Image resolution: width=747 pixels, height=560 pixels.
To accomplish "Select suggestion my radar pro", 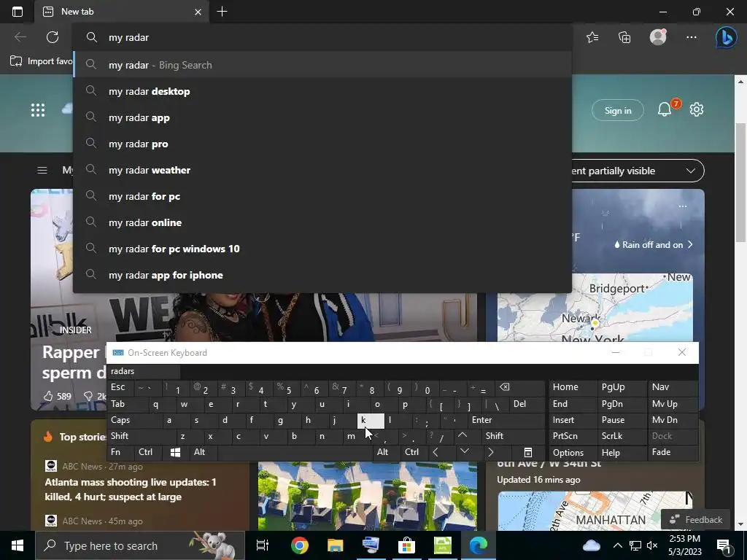I will 322,144.
